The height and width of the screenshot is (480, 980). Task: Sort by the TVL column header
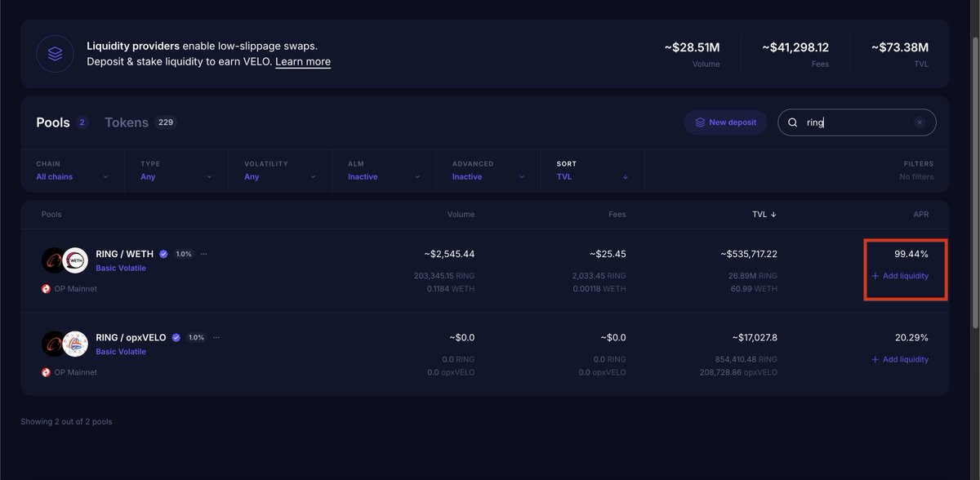[764, 215]
